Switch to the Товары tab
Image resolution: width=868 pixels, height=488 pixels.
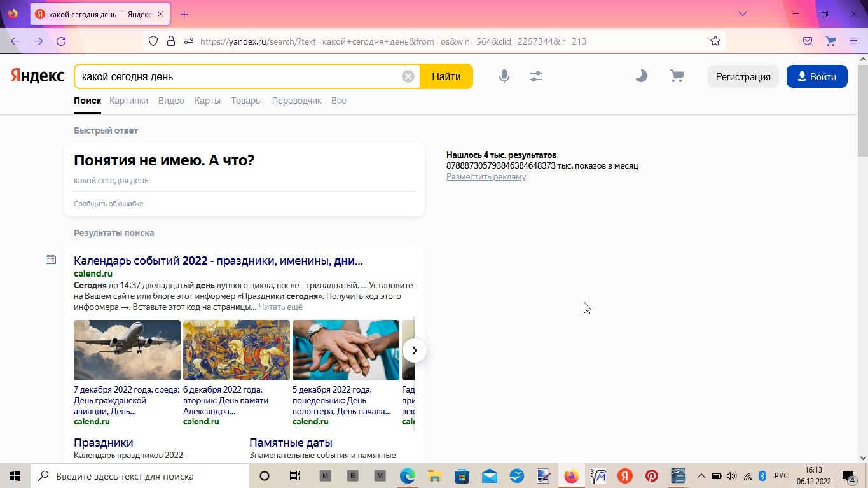tap(246, 101)
